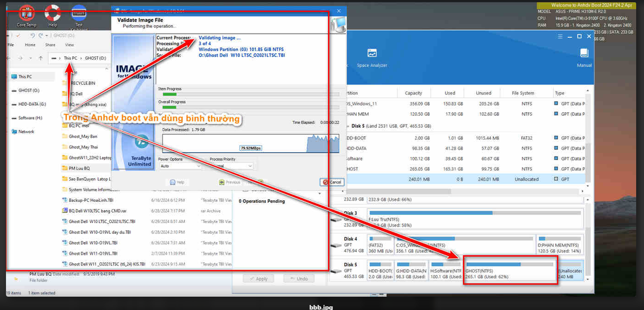Viewport: 644px width, 310px height.
Task: Click the Previous button in Validate dialog
Action: pos(229,182)
